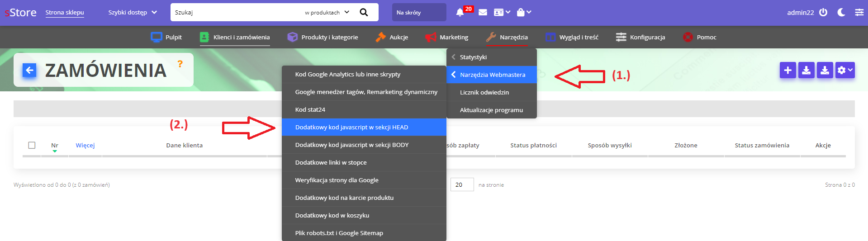Open the shopping bag dropdown in header
Image resolution: width=868 pixels, height=241 pixels.
point(523,13)
